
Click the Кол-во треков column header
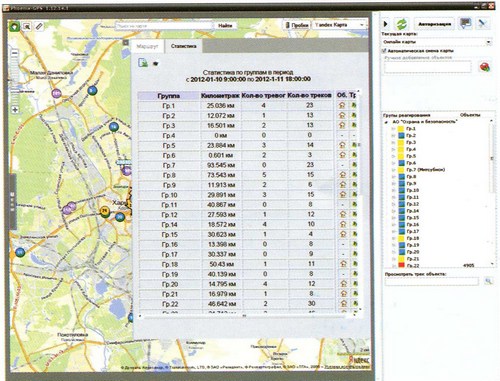point(309,95)
